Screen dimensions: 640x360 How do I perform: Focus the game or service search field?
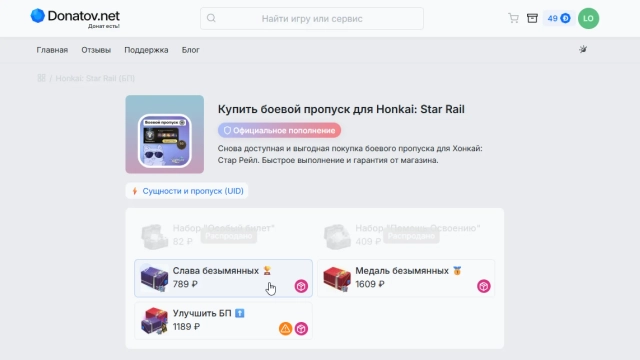point(312,18)
